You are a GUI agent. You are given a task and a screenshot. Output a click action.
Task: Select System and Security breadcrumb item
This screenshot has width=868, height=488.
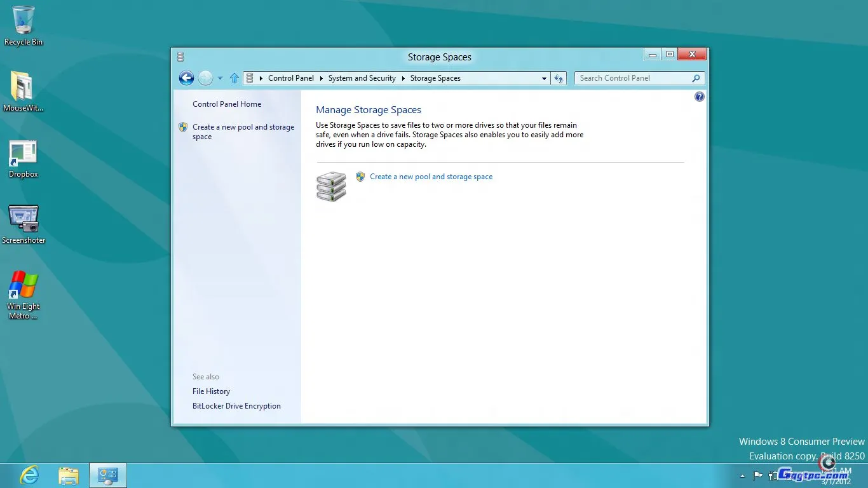coord(362,78)
